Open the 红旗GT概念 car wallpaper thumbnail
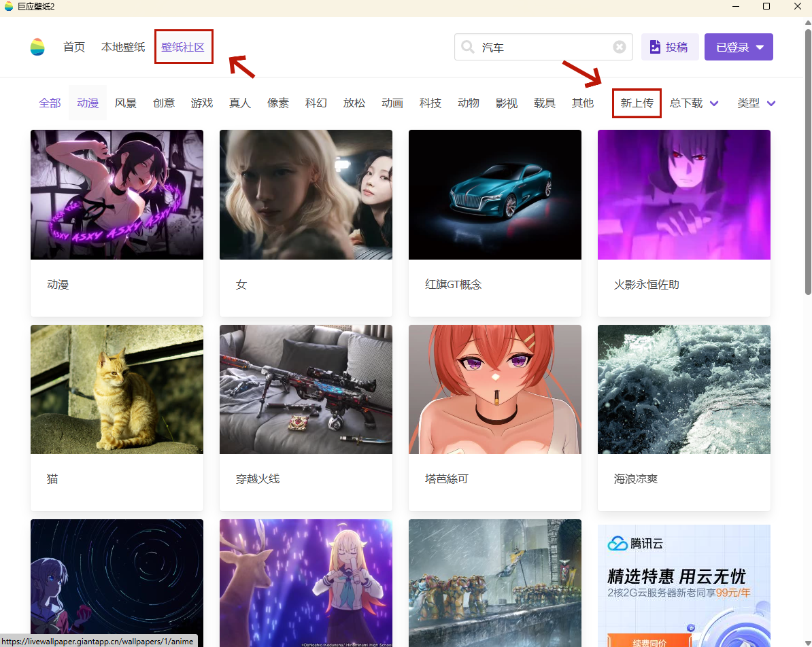 click(494, 194)
